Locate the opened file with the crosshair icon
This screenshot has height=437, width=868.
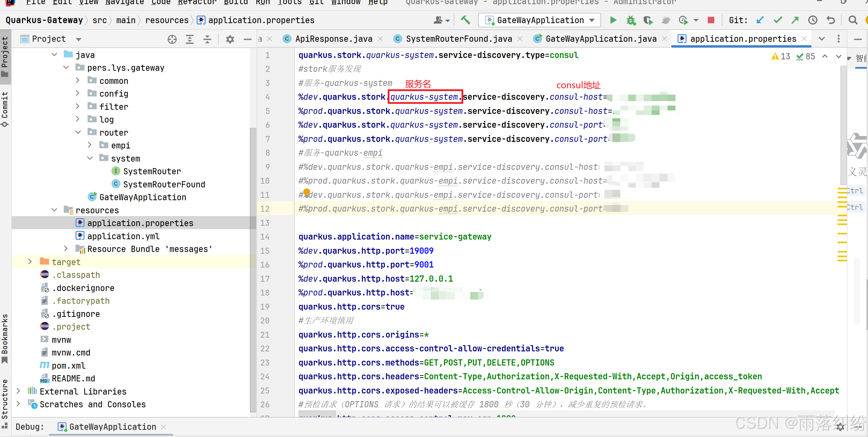(172, 39)
